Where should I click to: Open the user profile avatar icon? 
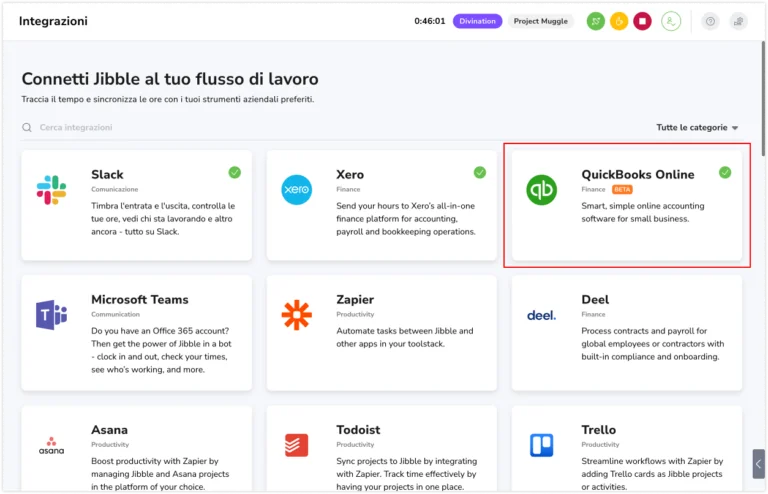coord(671,21)
